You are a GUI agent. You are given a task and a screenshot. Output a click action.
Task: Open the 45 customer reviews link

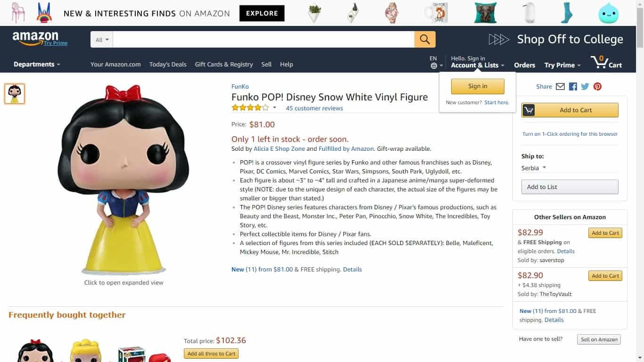314,108
